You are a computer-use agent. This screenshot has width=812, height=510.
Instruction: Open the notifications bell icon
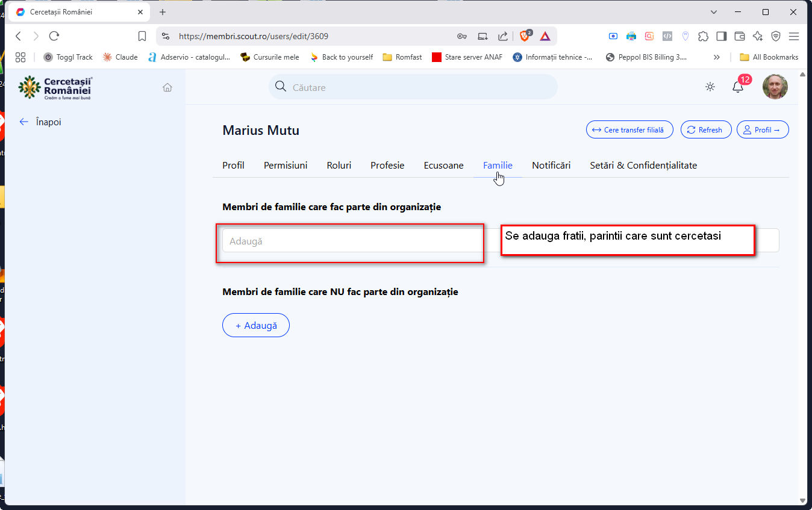(737, 87)
